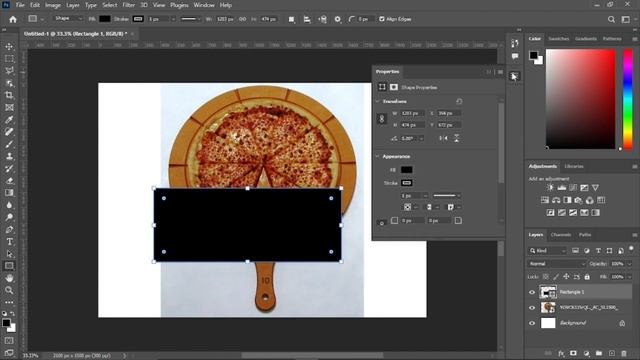Switch to the Channels tab
Viewport: 640px width, 360px height.
[x=561, y=235]
